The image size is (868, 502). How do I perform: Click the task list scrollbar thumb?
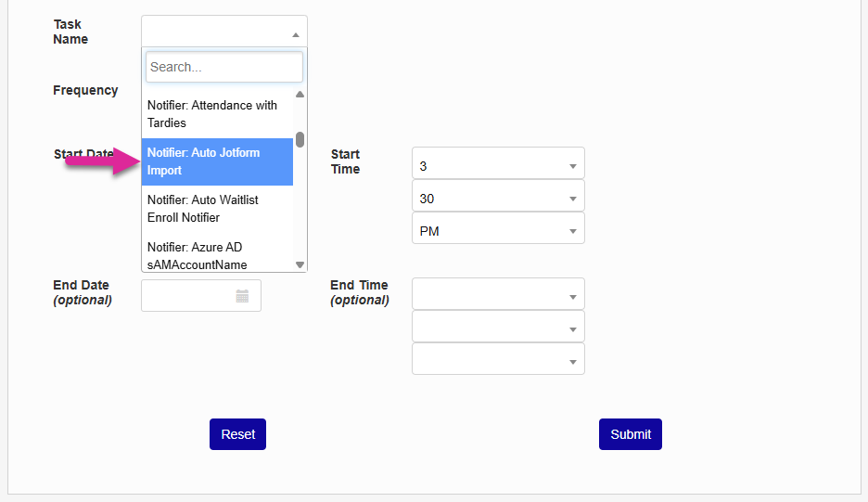pos(300,139)
